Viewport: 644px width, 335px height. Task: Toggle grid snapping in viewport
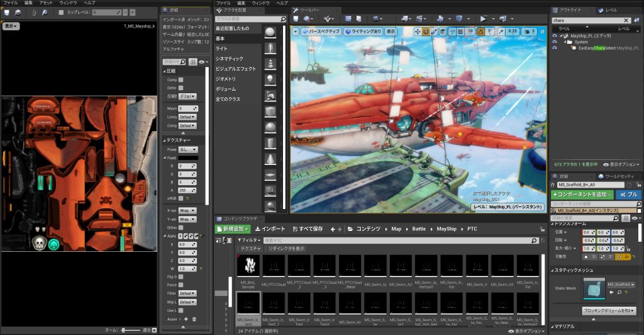(x=461, y=31)
